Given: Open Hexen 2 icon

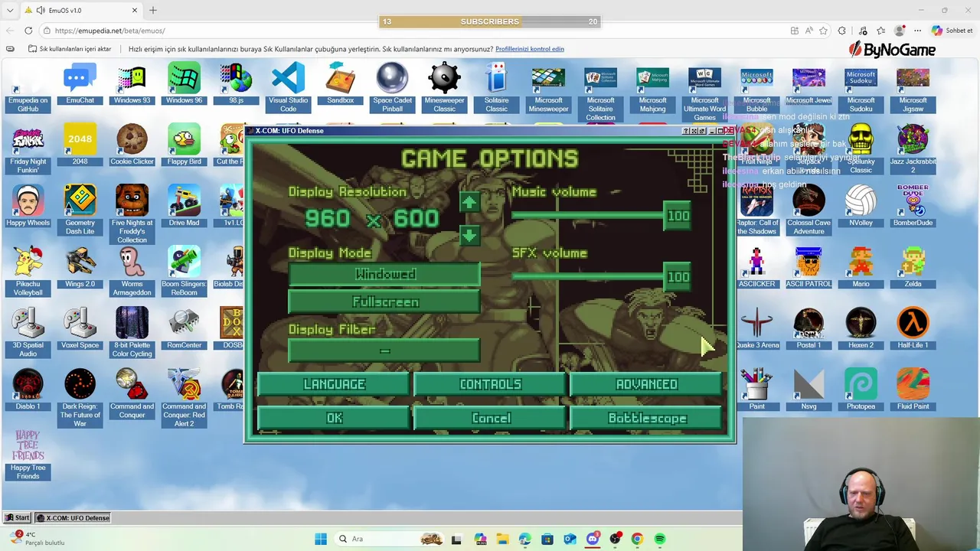Looking at the screenshot, I should [x=861, y=328].
